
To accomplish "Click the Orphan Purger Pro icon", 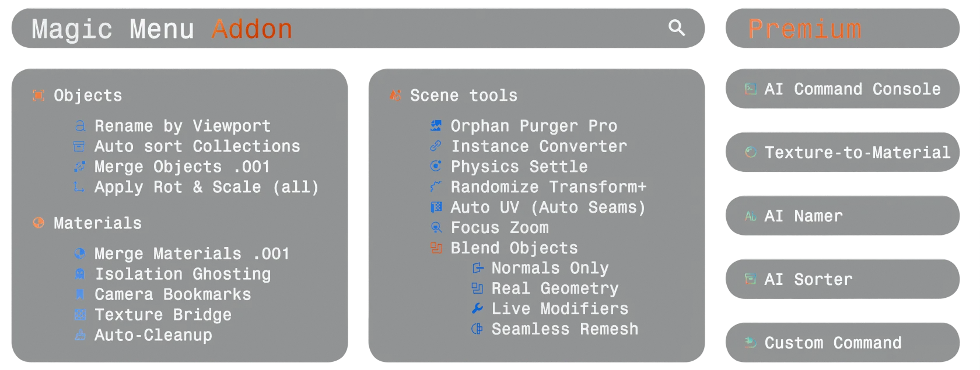I will point(436,126).
